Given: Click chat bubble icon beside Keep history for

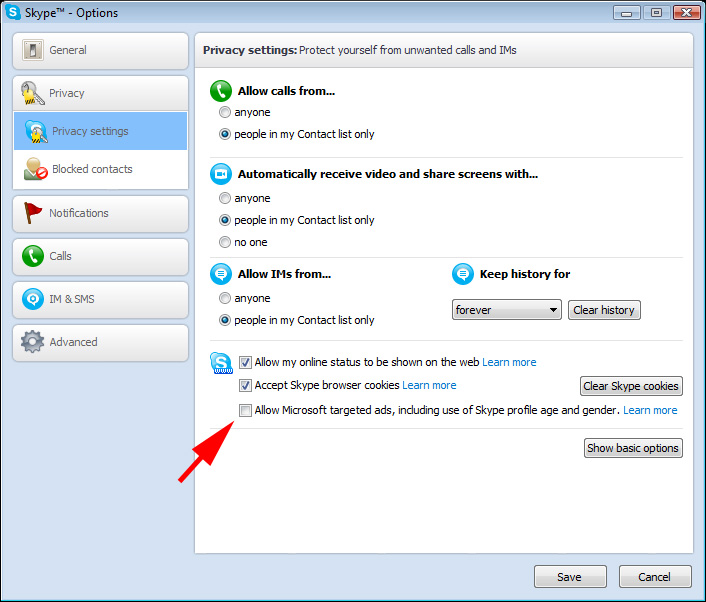Looking at the screenshot, I should pos(463,274).
